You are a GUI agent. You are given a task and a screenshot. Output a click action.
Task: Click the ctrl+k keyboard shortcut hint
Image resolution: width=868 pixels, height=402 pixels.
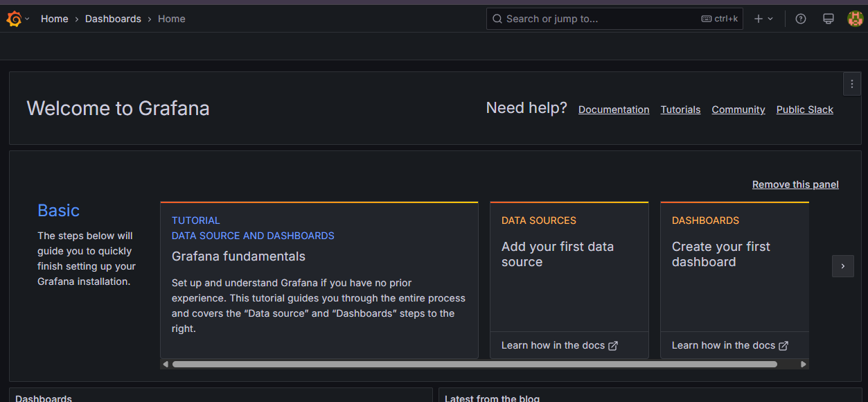coord(720,19)
